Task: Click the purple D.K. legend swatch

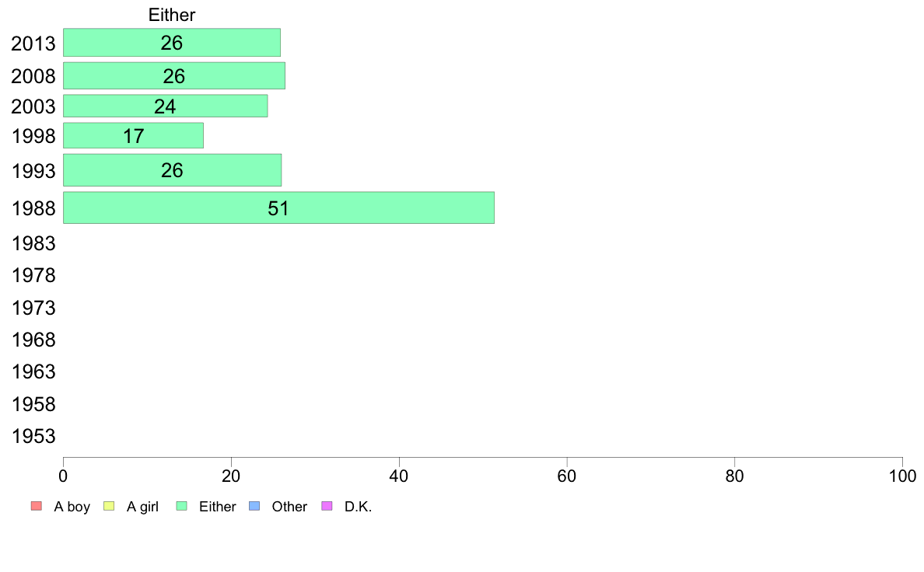Action: 327,506
